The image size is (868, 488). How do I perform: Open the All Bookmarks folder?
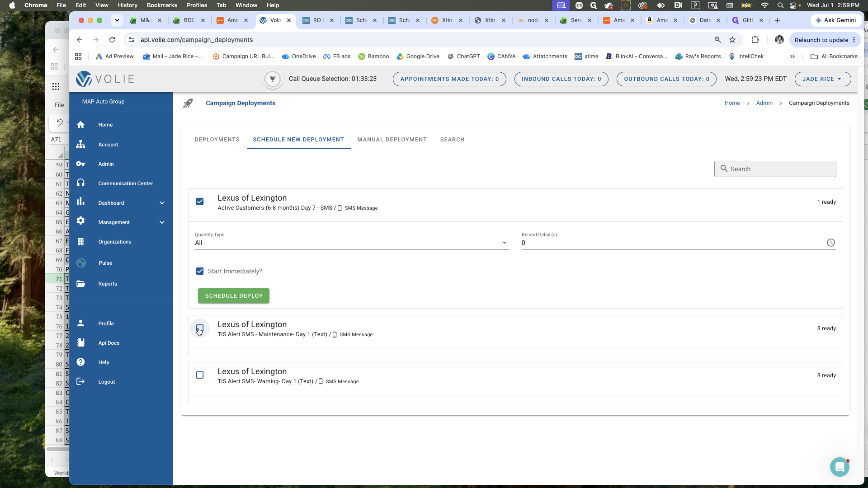(x=834, y=56)
